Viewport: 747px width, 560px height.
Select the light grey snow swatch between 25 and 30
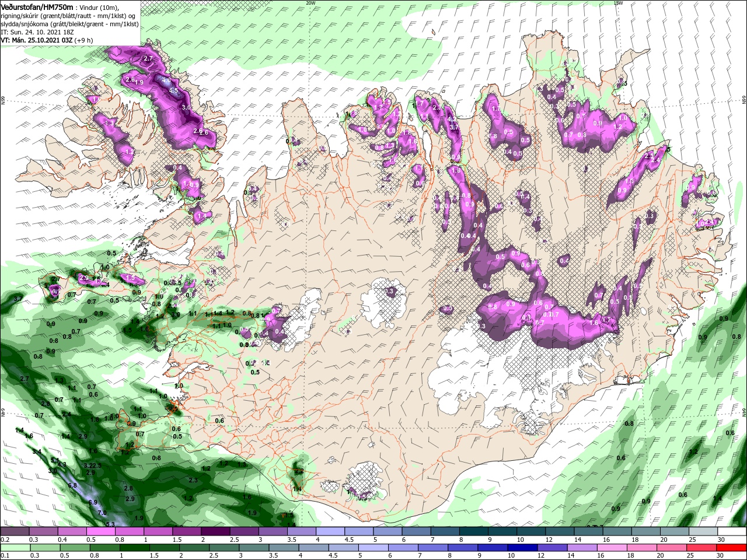click(703, 531)
